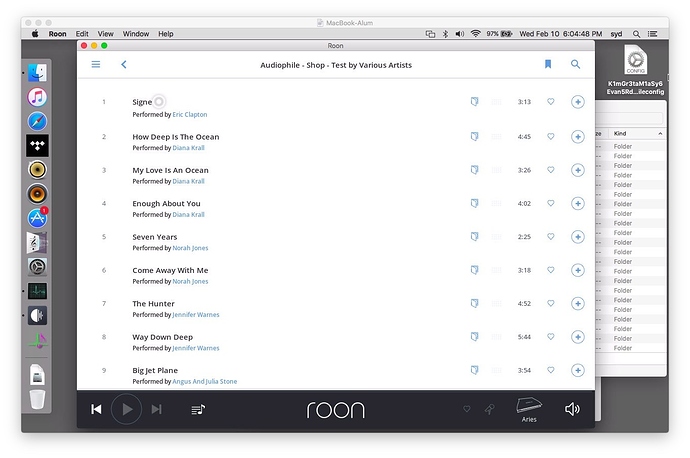
Task: Open Angus And Julia Stone artist link
Action: click(205, 381)
